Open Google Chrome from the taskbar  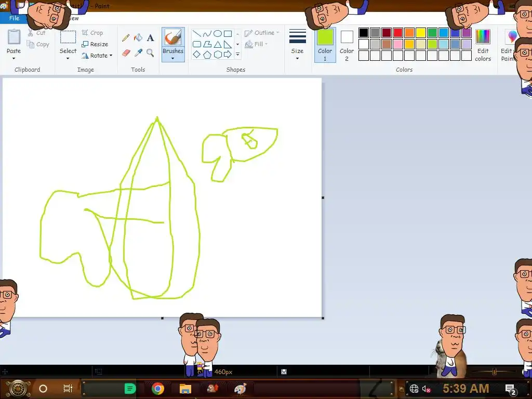158,389
